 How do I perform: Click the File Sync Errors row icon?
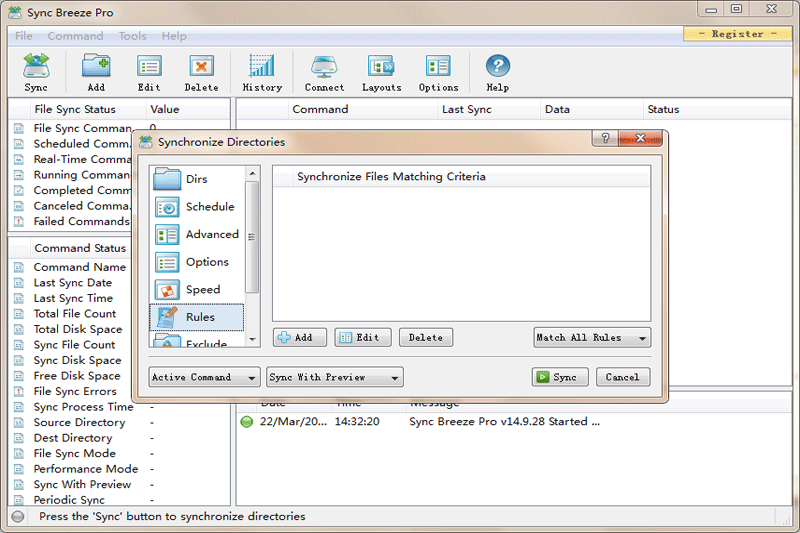point(19,392)
